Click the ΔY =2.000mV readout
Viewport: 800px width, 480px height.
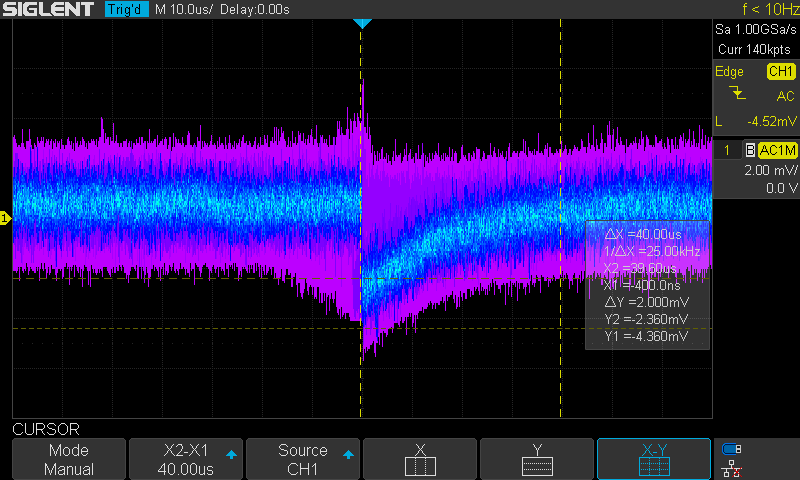pyautogui.click(x=646, y=302)
